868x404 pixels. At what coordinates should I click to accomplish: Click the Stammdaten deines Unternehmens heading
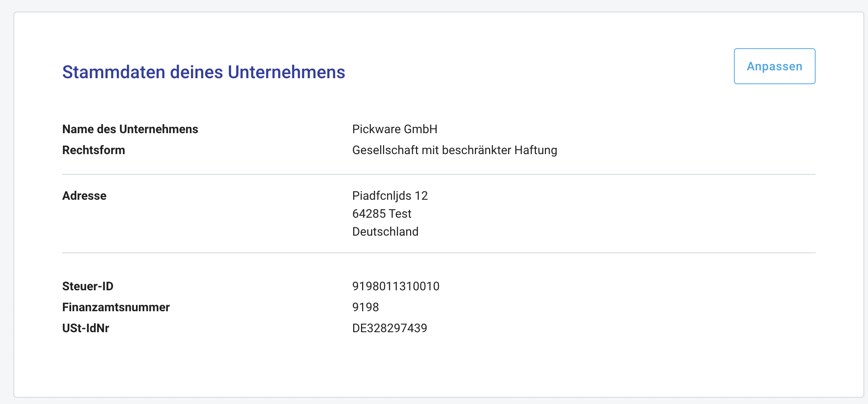click(x=203, y=72)
